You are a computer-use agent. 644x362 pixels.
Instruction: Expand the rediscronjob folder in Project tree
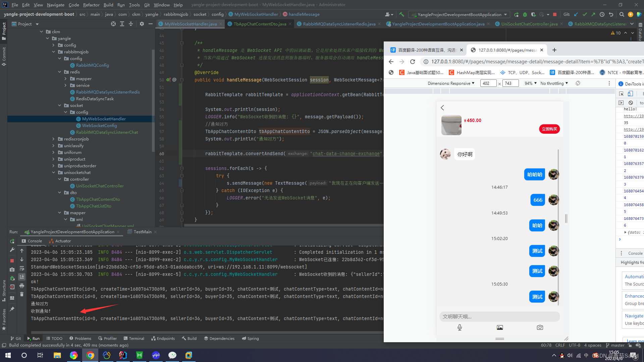(53, 139)
